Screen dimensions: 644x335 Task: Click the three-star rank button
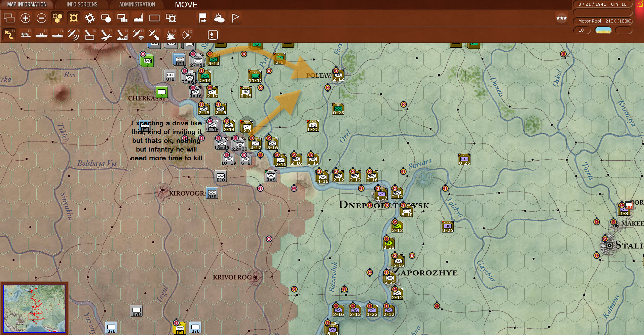(562, 18)
